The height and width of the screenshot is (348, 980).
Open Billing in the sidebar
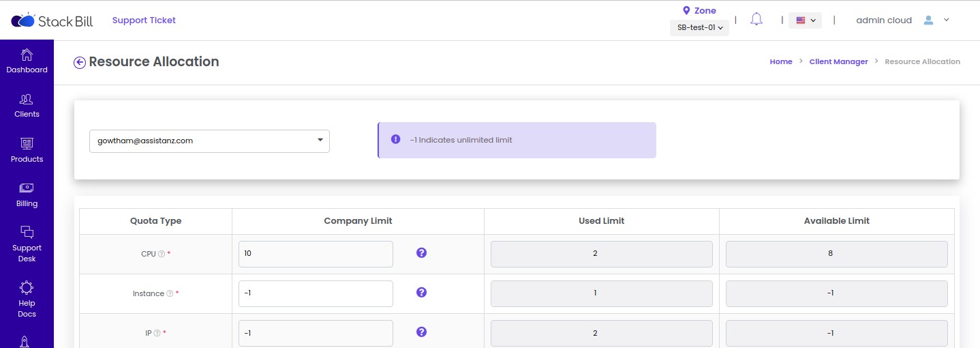(27, 195)
